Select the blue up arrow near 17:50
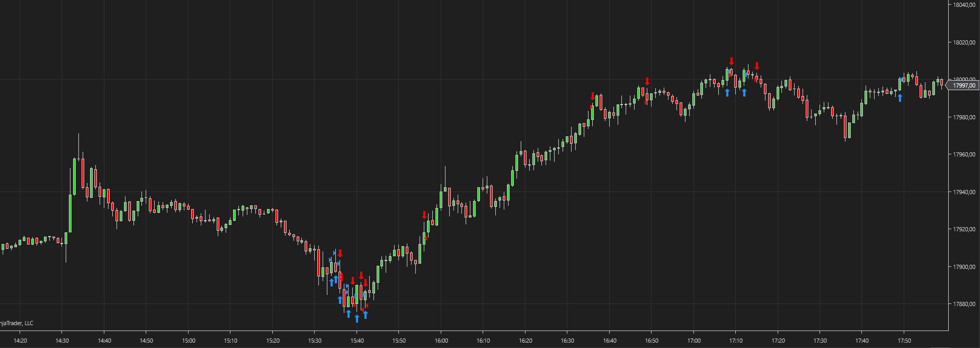Screen dimensions: 980x348 pyautogui.click(x=900, y=98)
